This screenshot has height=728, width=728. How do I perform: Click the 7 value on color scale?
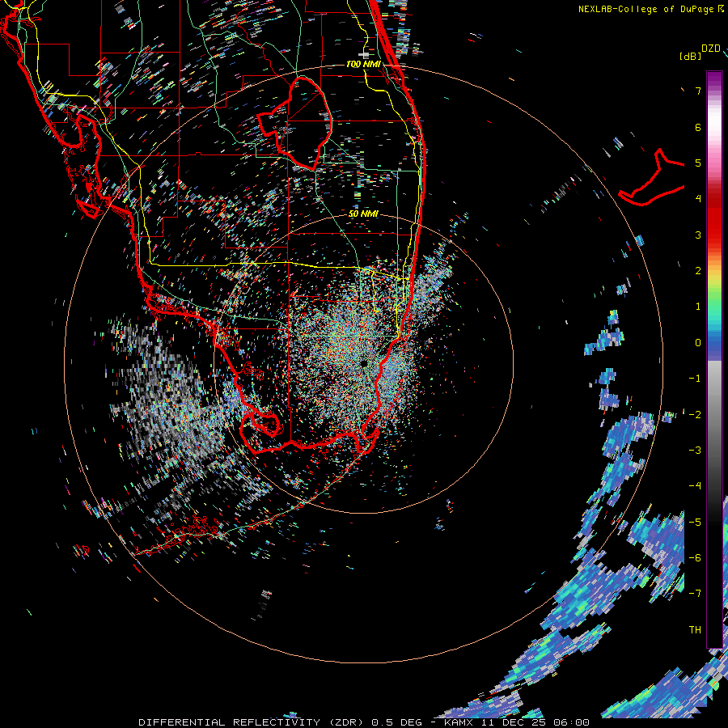pyautogui.click(x=698, y=91)
